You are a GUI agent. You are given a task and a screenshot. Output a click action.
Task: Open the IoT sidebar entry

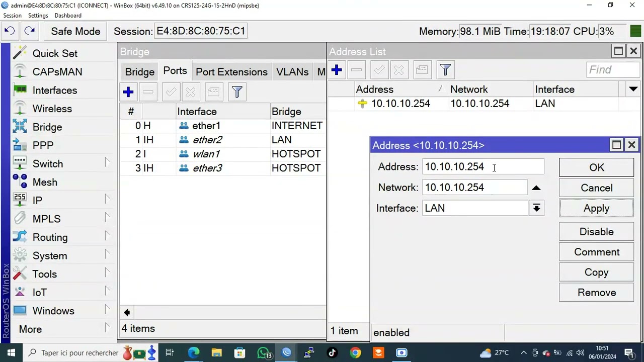(x=40, y=293)
